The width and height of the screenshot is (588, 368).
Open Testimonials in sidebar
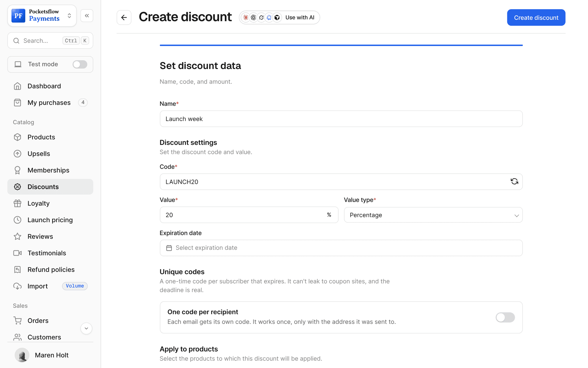click(50, 253)
